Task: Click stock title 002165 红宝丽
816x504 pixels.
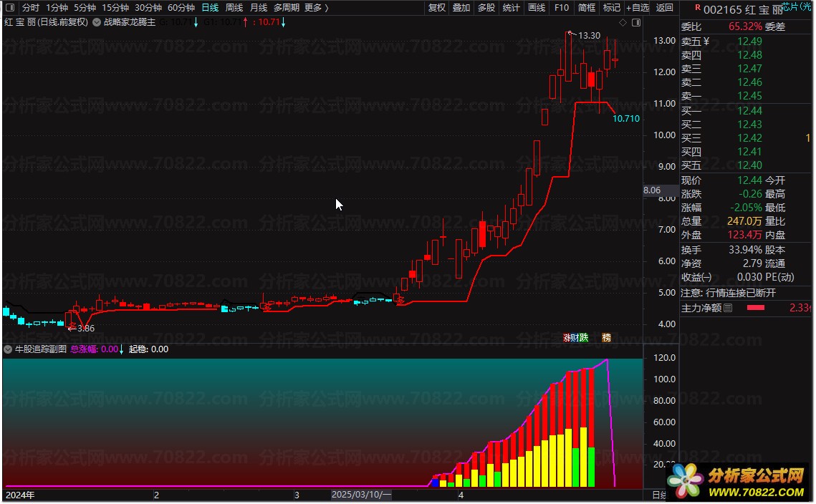Action: 743,10
